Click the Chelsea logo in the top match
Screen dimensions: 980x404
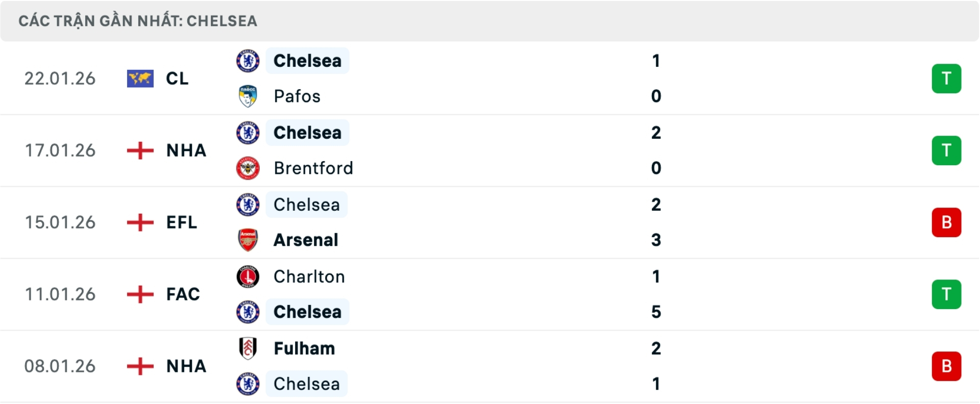[x=248, y=60]
